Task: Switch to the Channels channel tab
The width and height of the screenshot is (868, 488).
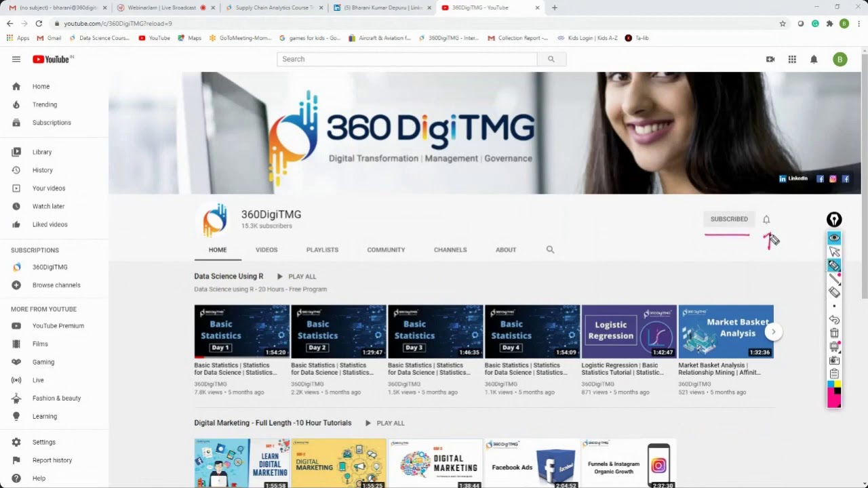Action: pos(450,249)
